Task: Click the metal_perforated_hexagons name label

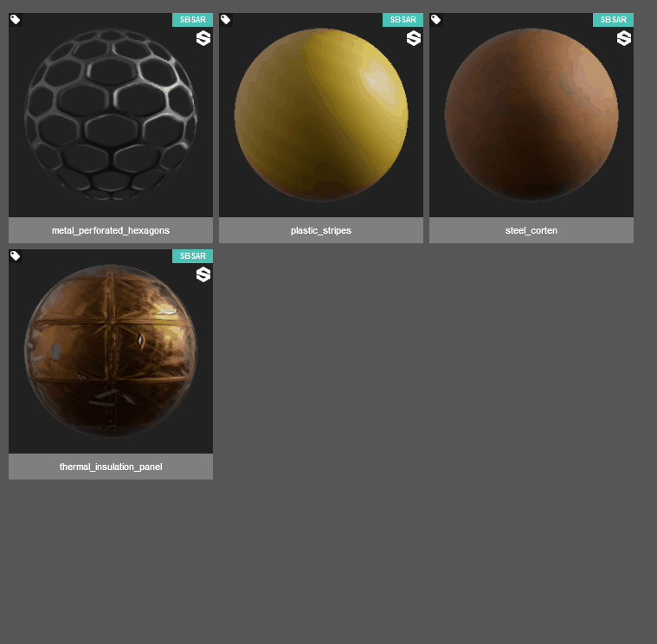Action: click(x=111, y=230)
